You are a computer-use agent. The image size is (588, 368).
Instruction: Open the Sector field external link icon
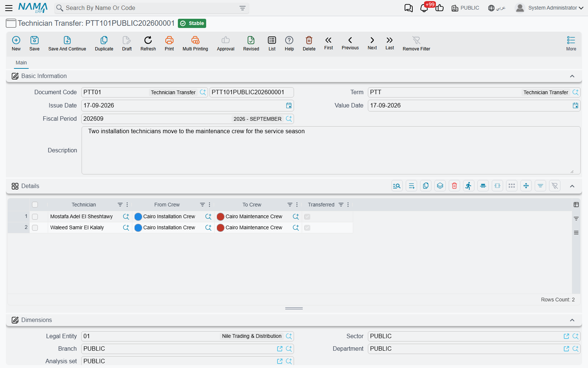pos(566,336)
